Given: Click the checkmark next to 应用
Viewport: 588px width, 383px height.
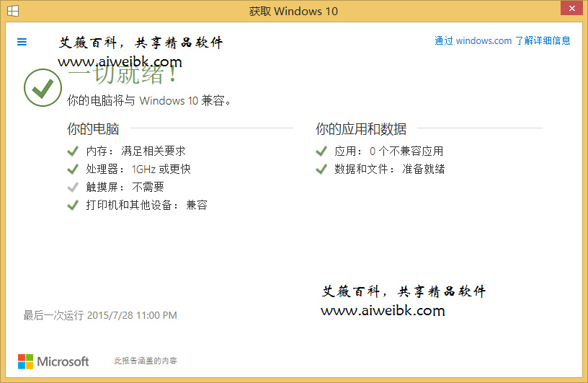Looking at the screenshot, I should point(321,151).
